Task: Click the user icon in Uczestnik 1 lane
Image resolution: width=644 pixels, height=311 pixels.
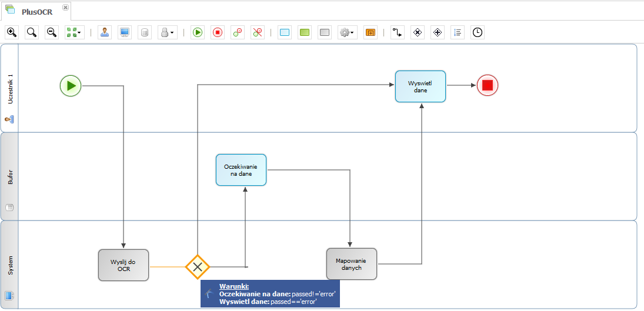Action: (x=9, y=119)
